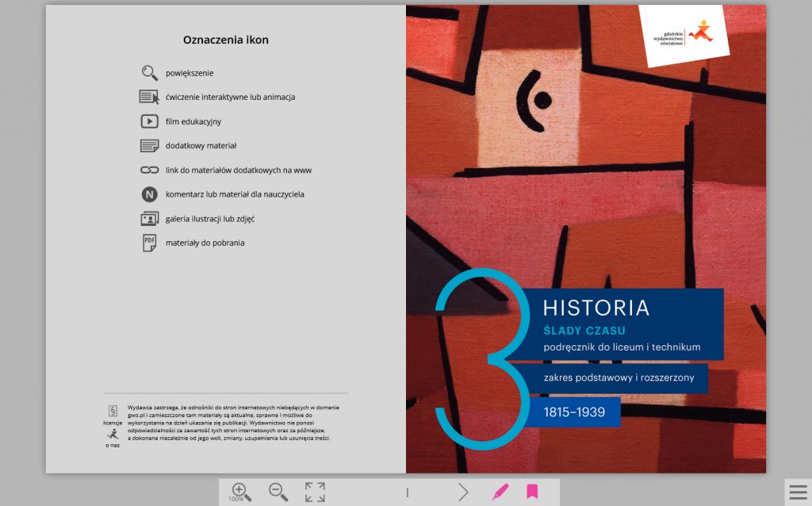Click the 'materiały do pobrania' label
Viewport: 812px width, 506px height.
tap(205, 243)
